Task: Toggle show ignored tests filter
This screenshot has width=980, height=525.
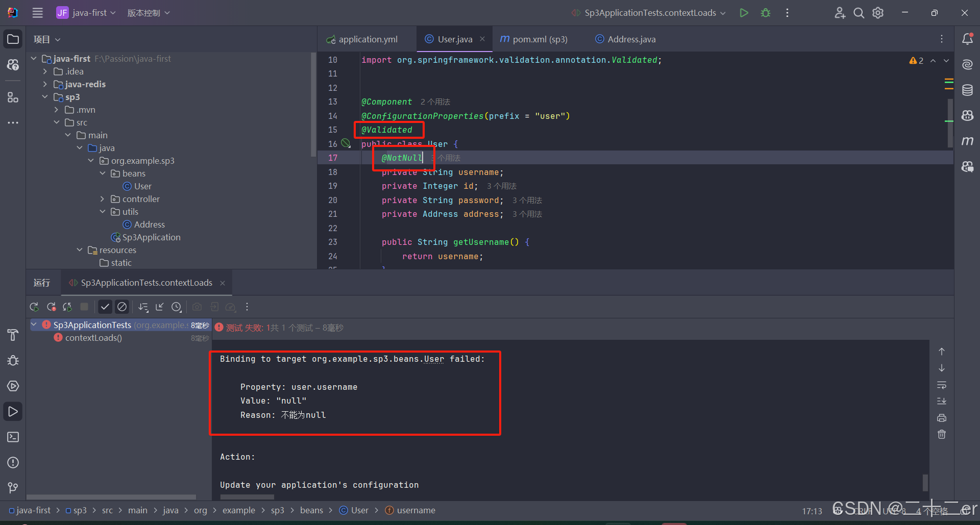Action: click(121, 307)
